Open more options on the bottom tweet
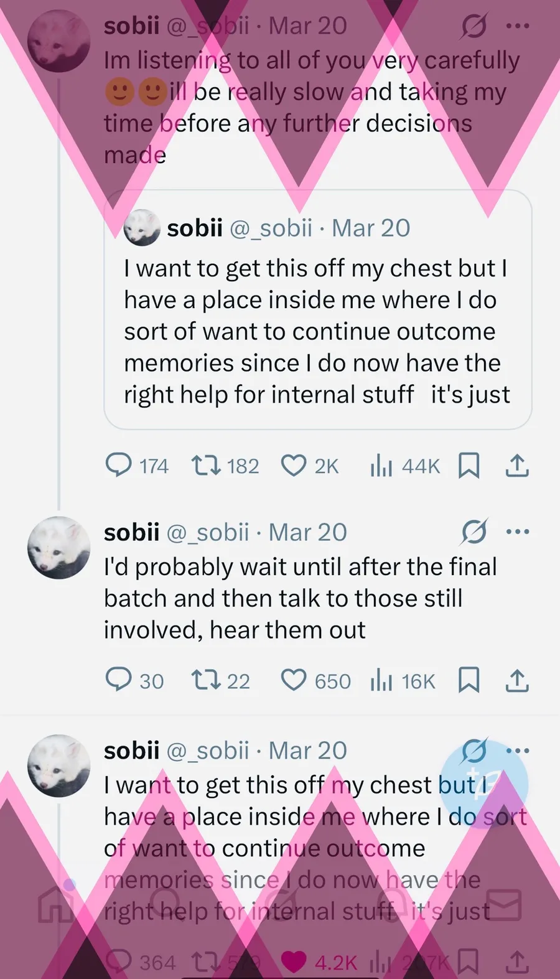This screenshot has width=560, height=979. (x=518, y=751)
